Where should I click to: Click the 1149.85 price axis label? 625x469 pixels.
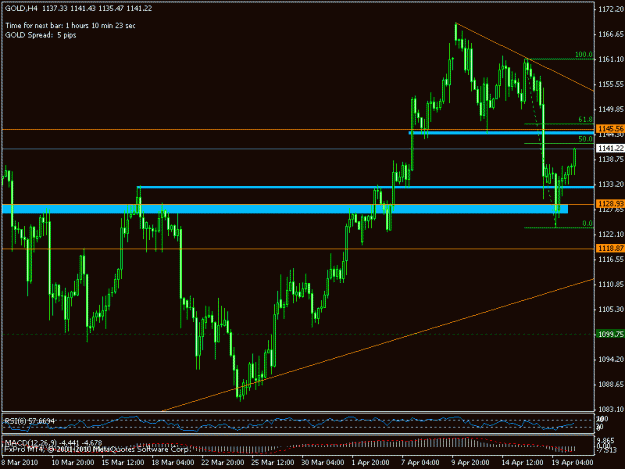[x=611, y=109]
